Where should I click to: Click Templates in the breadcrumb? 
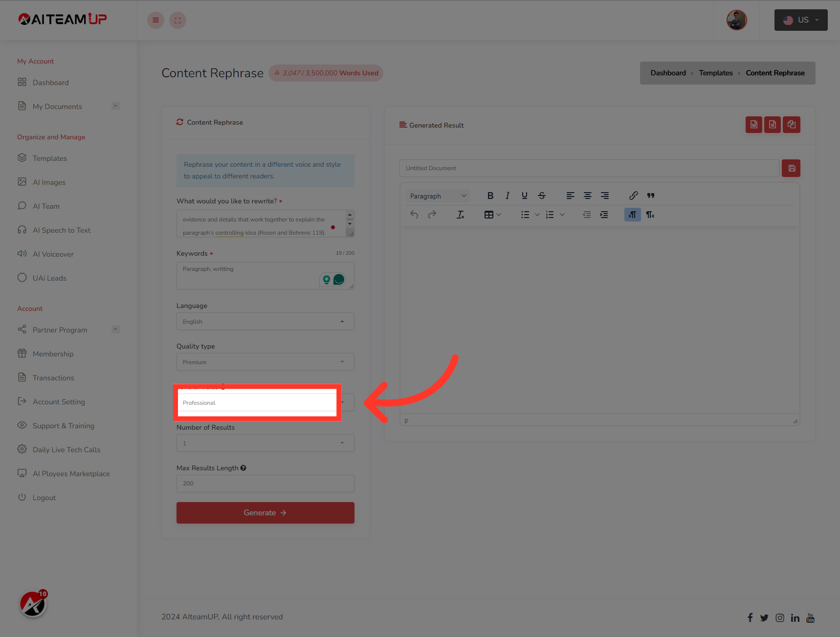point(716,73)
